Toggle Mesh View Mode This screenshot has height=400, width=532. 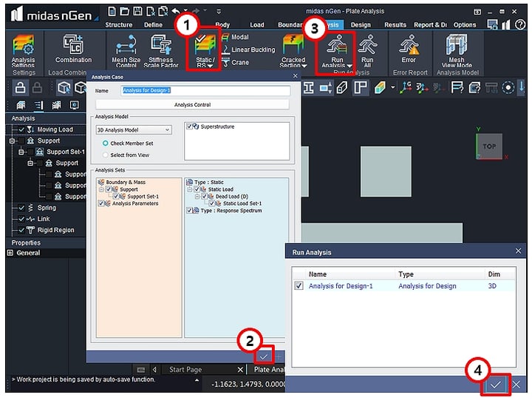pos(457,51)
